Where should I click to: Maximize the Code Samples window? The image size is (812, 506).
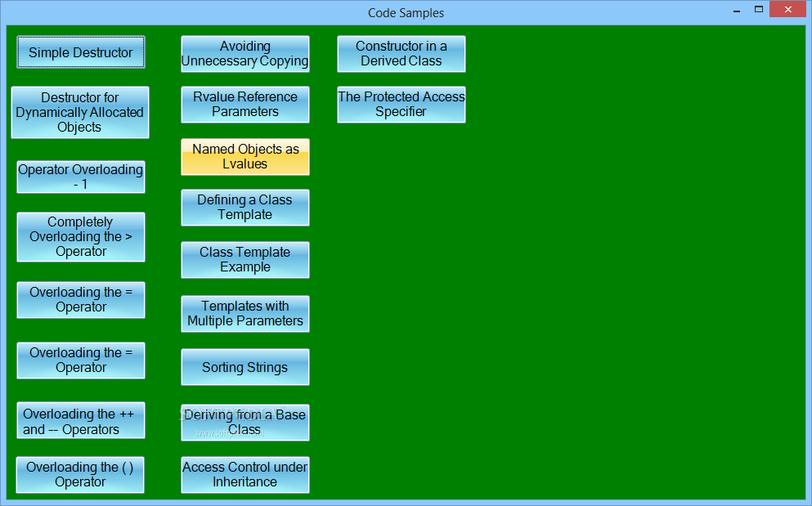coord(759,9)
